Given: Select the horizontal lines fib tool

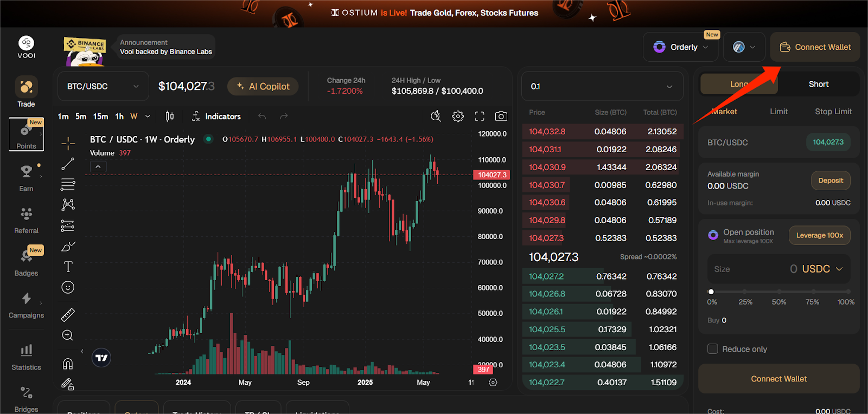Looking at the screenshot, I should click(x=68, y=184).
